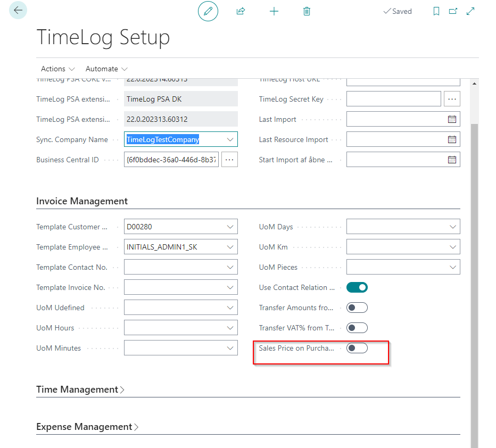This screenshot has width=496, height=448.
Task: Click the edit pencil icon
Action: coord(208,11)
